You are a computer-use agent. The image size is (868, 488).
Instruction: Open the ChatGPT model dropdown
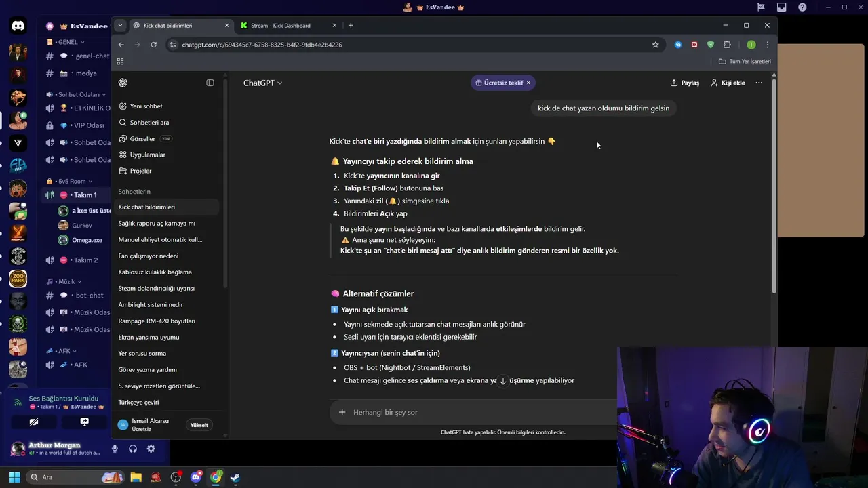coord(262,83)
